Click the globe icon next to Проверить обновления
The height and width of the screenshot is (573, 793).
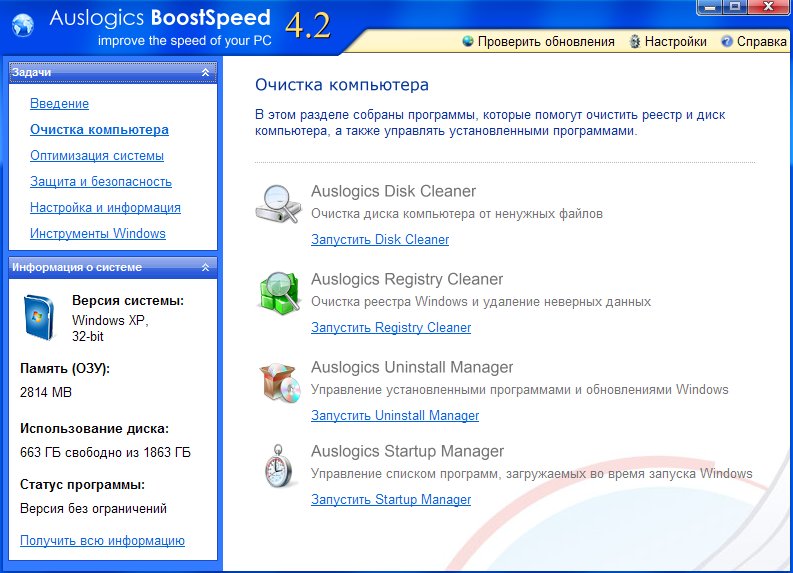tap(468, 41)
